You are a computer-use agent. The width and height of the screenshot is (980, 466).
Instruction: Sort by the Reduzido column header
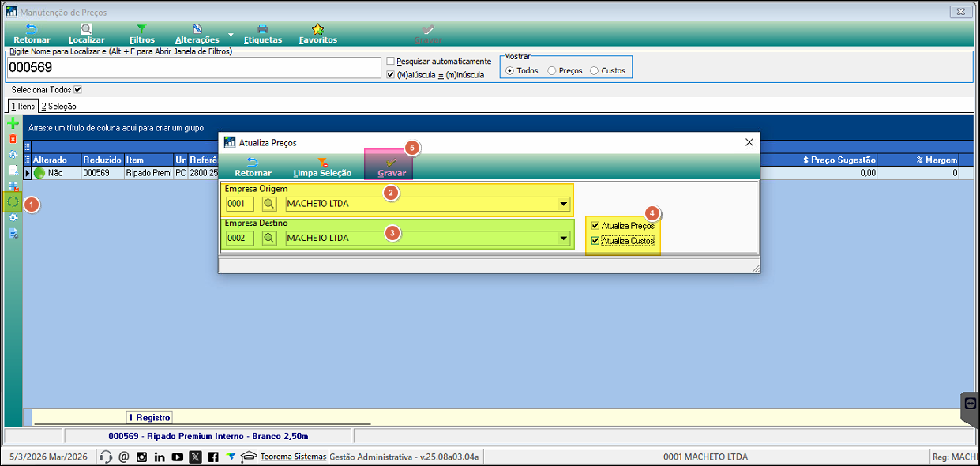[103, 160]
